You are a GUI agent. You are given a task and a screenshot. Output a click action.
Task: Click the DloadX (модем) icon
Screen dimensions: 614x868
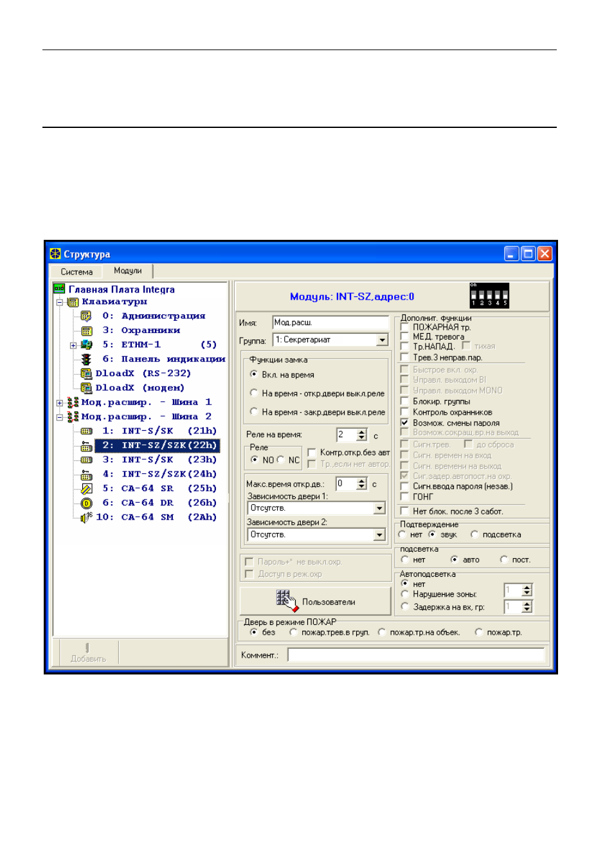click(x=86, y=388)
